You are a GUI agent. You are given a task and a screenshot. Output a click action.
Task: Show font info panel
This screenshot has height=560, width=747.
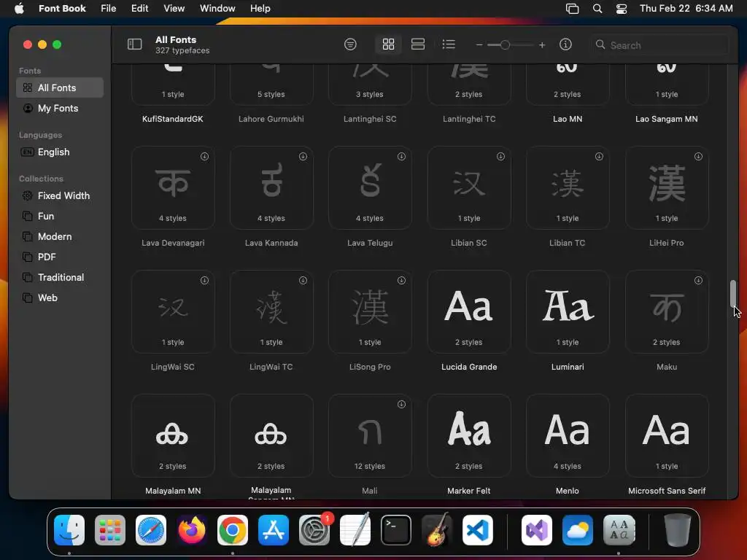(x=565, y=44)
